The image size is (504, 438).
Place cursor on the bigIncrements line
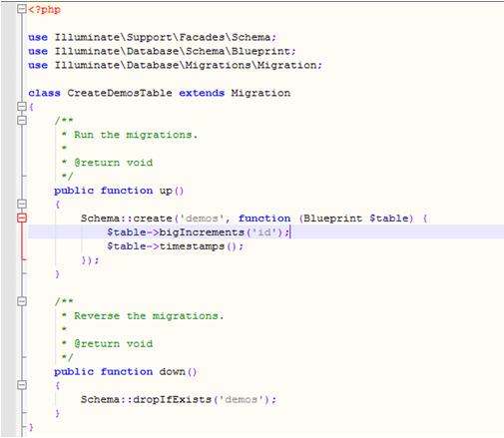coord(265,231)
